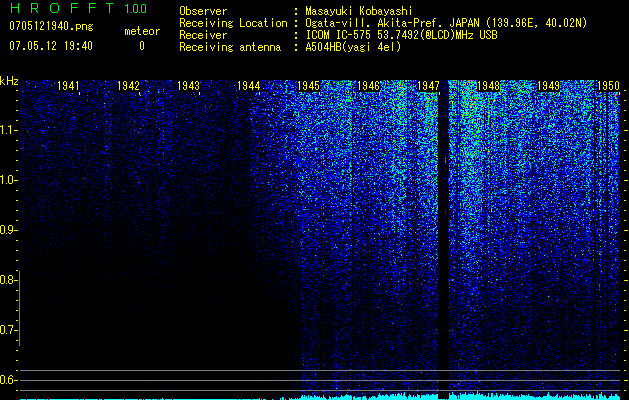The height and width of the screenshot is (400, 629).
Task: Select observer name Masayuki Kobayashi
Action: coord(359,11)
